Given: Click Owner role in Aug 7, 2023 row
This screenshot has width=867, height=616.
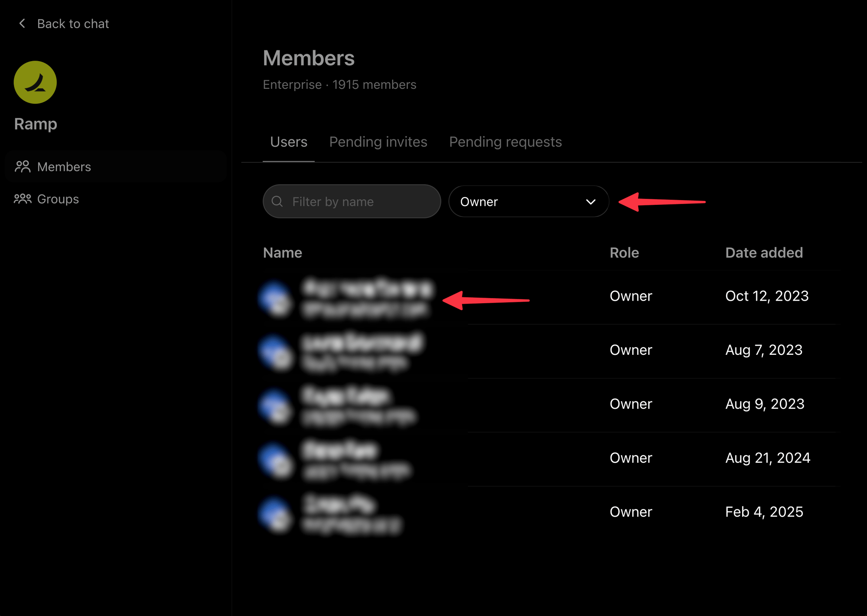Looking at the screenshot, I should coord(631,350).
